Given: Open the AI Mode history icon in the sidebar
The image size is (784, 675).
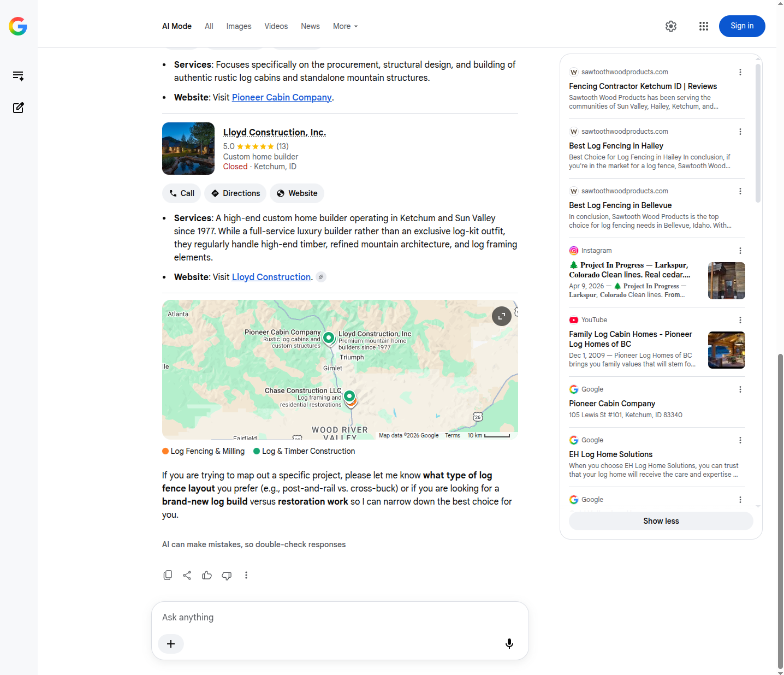Looking at the screenshot, I should point(18,76).
